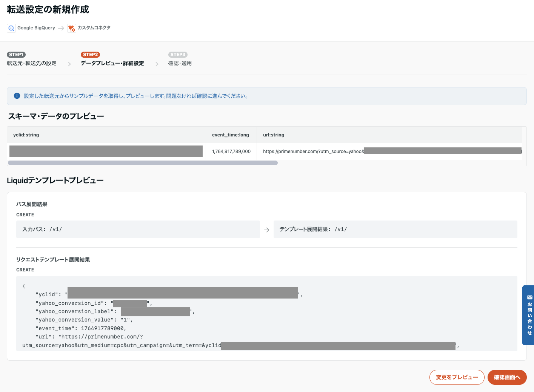Click the primenumber.com URL table cell
534x392 pixels.
[313, 152]
